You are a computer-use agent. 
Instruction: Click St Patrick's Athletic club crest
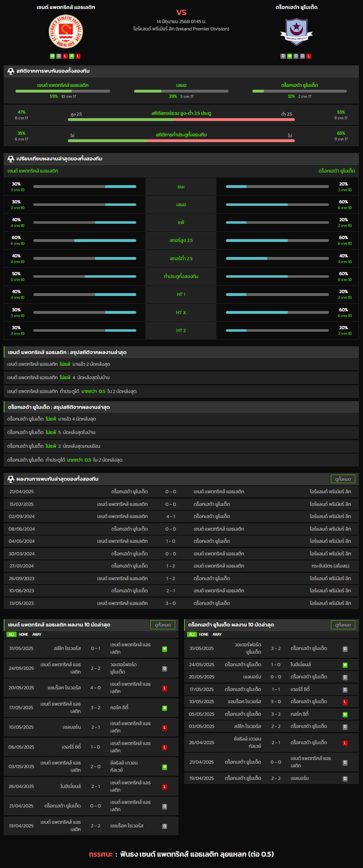coord(66,32)
